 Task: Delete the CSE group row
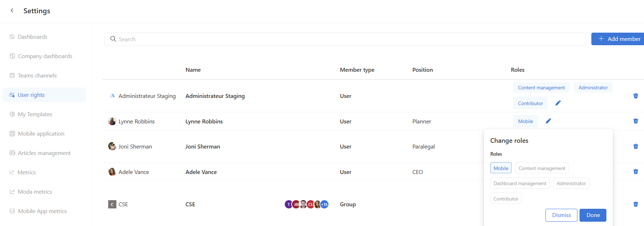[636, 204]
